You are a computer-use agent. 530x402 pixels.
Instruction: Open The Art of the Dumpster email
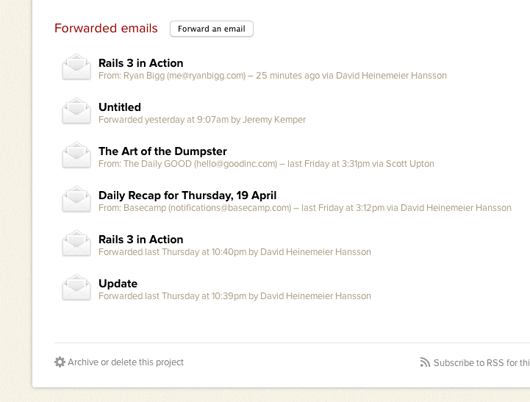point(163,151)
